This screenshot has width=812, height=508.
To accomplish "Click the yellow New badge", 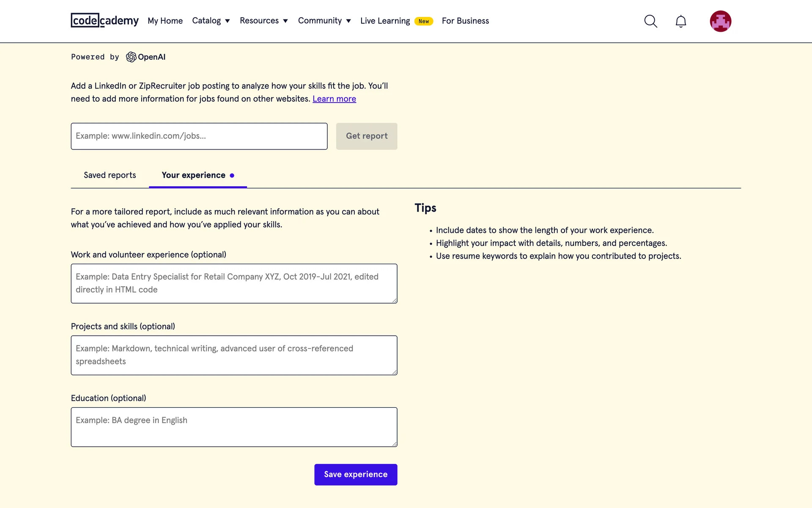I will click(x=423, y=21).
